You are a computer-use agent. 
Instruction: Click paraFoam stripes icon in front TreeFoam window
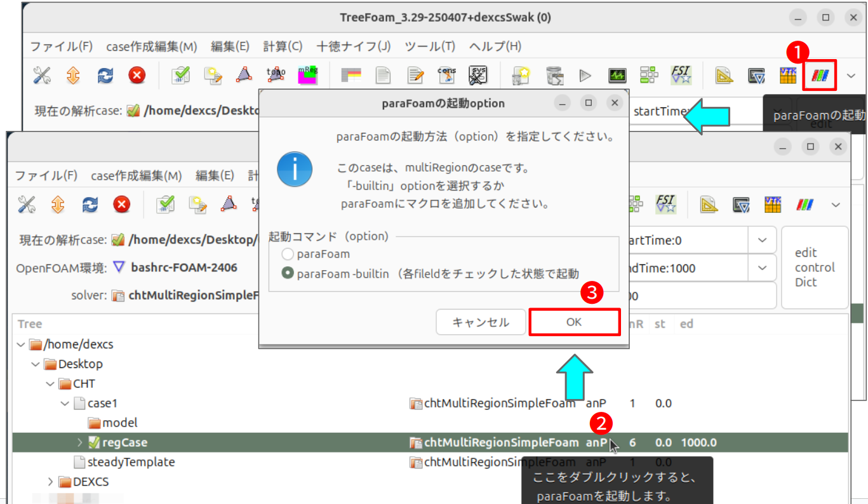coord(804,205)
